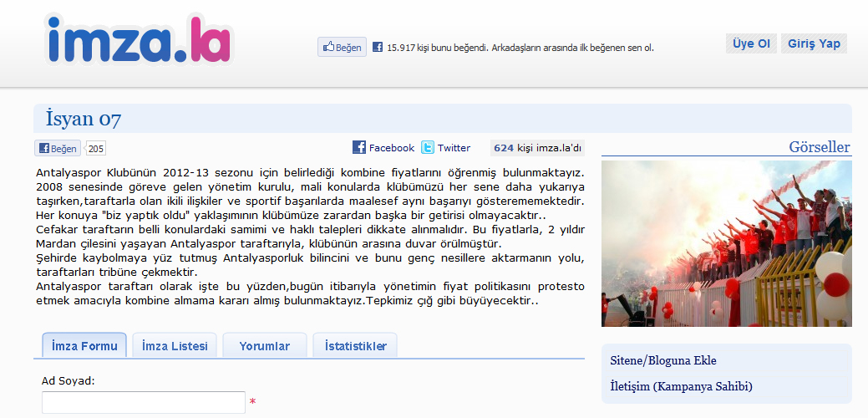Select the İmza Formu tab
The image size is (868, 418).
pos(84,345)
